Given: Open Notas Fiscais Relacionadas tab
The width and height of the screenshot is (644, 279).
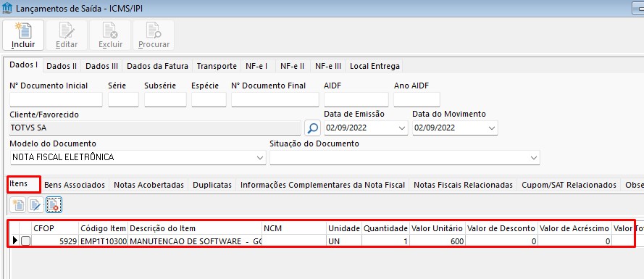Looking at the screenshot, I should pos(463,185).
